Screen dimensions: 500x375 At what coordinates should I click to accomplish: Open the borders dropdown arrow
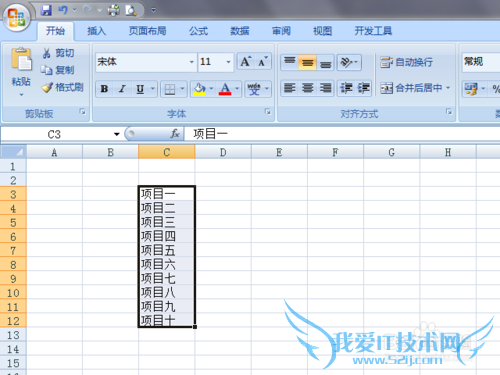click(182, 89)
